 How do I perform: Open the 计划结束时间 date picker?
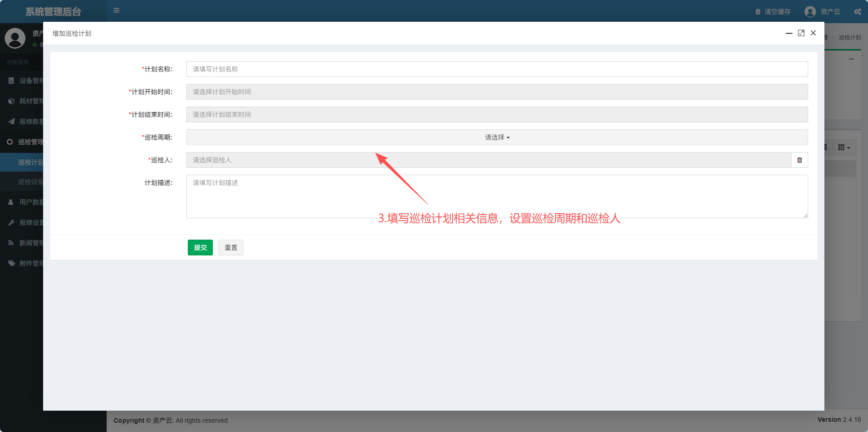497,114
